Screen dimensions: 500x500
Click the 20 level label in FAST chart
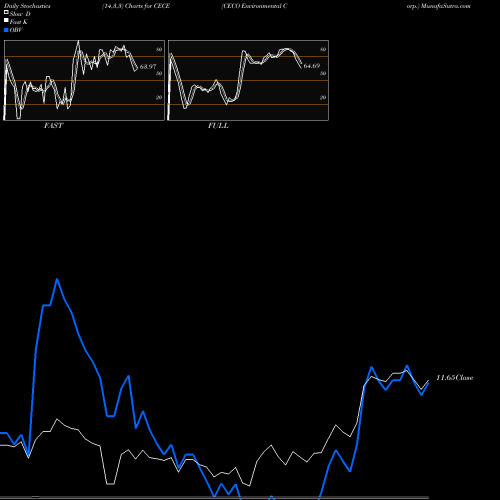159,97
